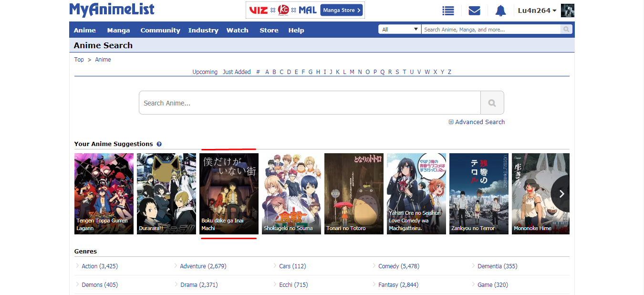This screenshot has width=644, height=295.
Task: Open the Ecchi genre link
Action: pyautogui.click(x=293, y=285)
